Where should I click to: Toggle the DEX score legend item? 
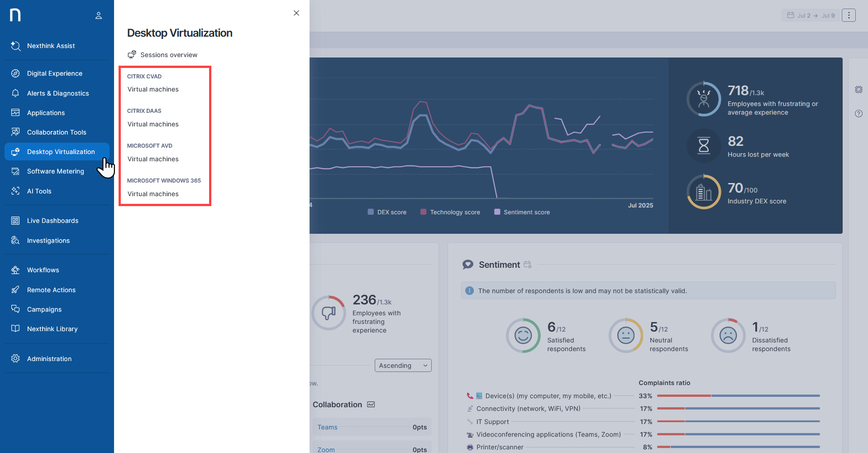pyautogui.click(x=387, y=212)
